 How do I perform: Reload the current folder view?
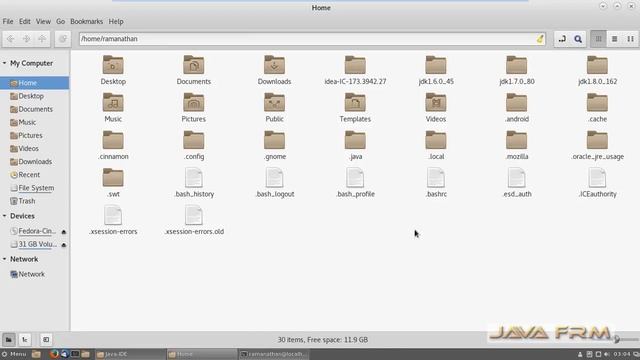click(62, 39)
